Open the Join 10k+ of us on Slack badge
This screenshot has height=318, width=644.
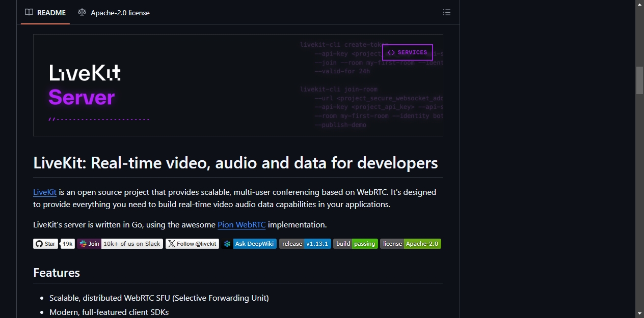(120, 244)
